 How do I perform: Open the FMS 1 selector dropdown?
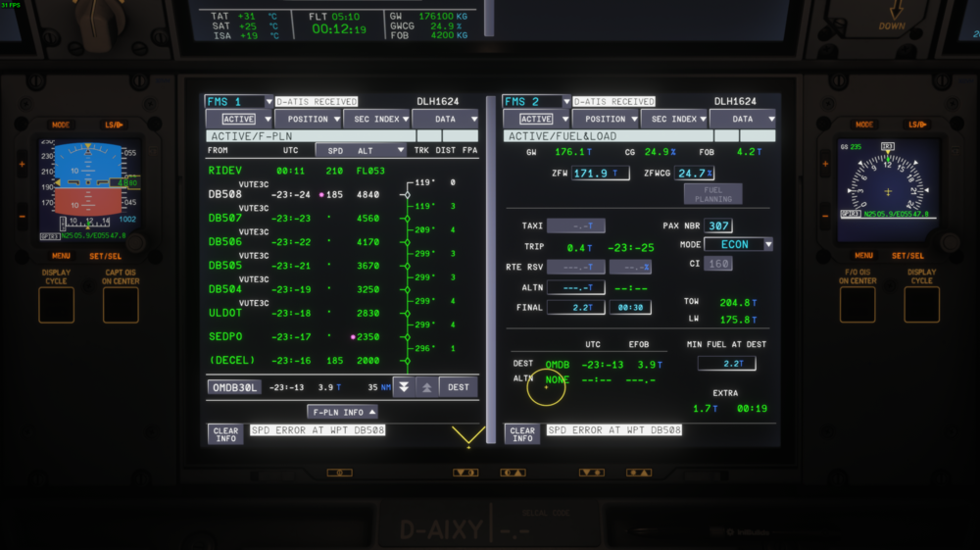point(239,101)
